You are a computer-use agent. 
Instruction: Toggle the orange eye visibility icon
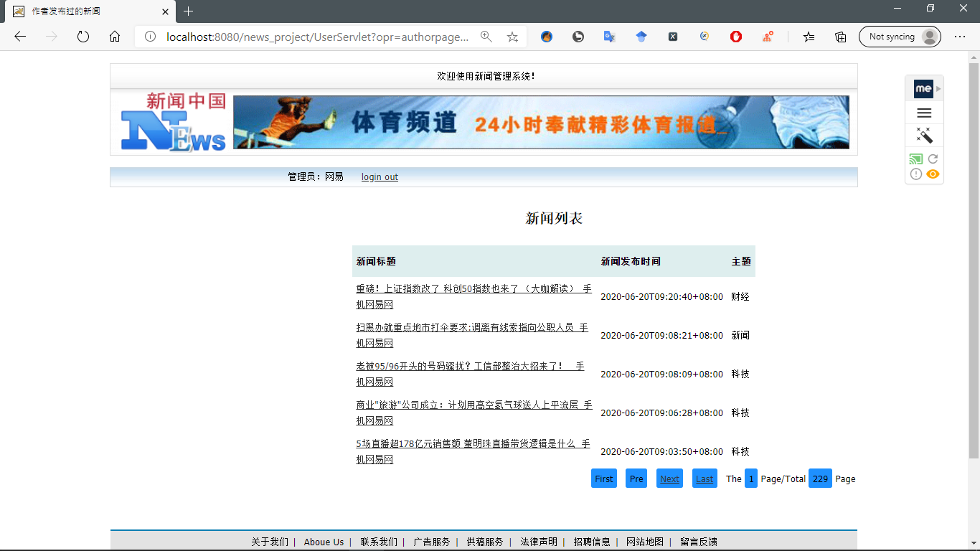(933, 174)
